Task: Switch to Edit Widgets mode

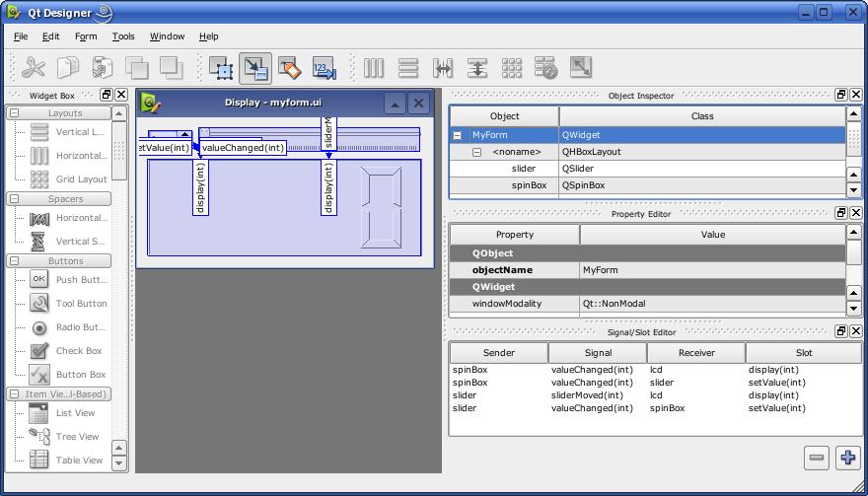Action: click(x=221, y=68)
